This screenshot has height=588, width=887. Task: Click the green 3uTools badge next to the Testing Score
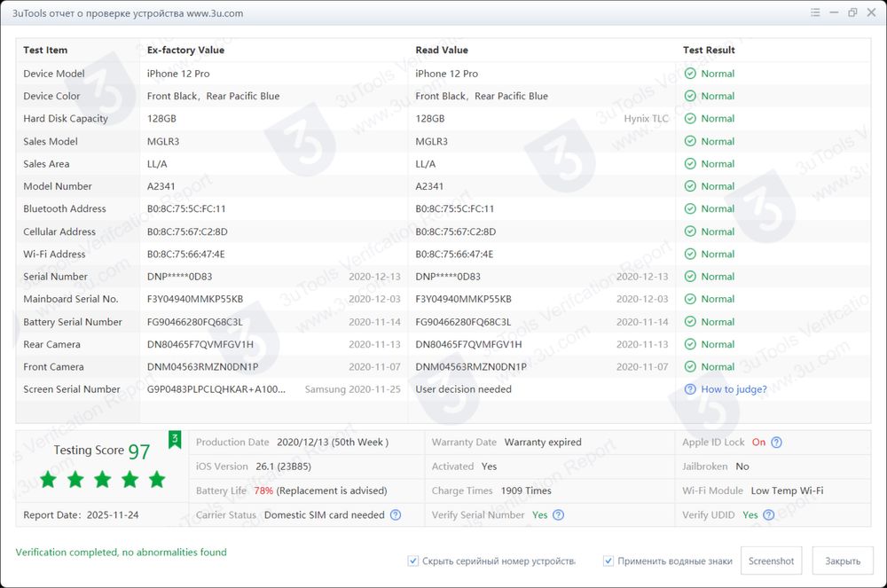(175, 439)
